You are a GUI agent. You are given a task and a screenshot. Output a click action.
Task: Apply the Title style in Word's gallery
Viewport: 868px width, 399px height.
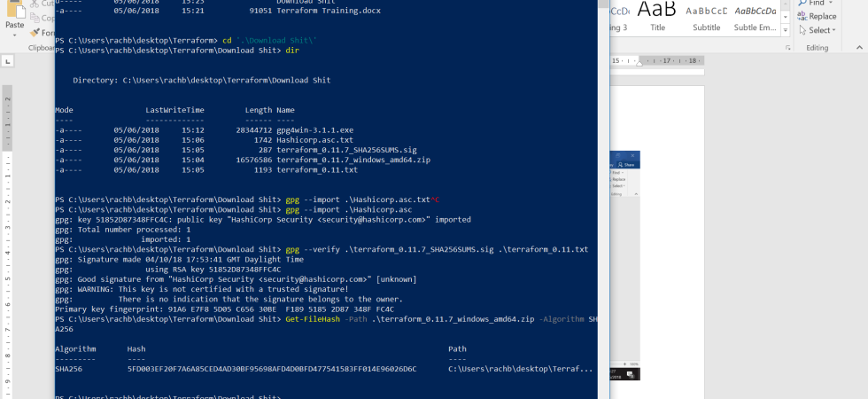pos(657,17)
